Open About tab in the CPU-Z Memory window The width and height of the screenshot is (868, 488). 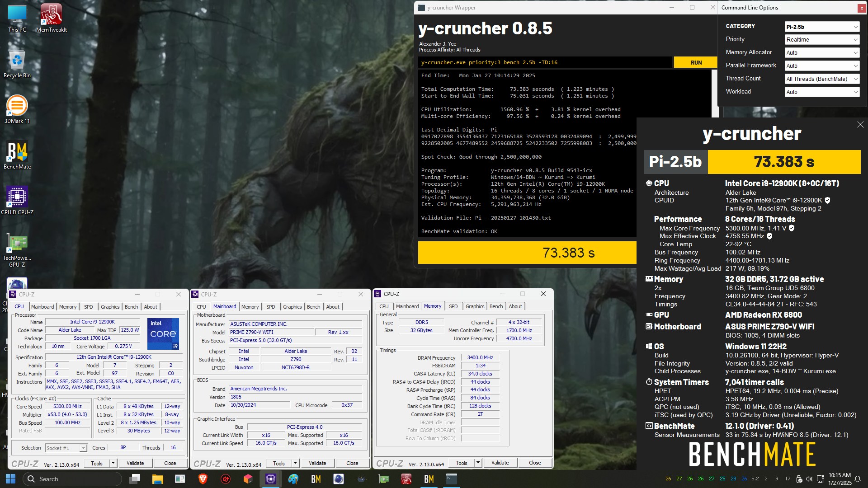pyautogui.click(x=515, y=306)
